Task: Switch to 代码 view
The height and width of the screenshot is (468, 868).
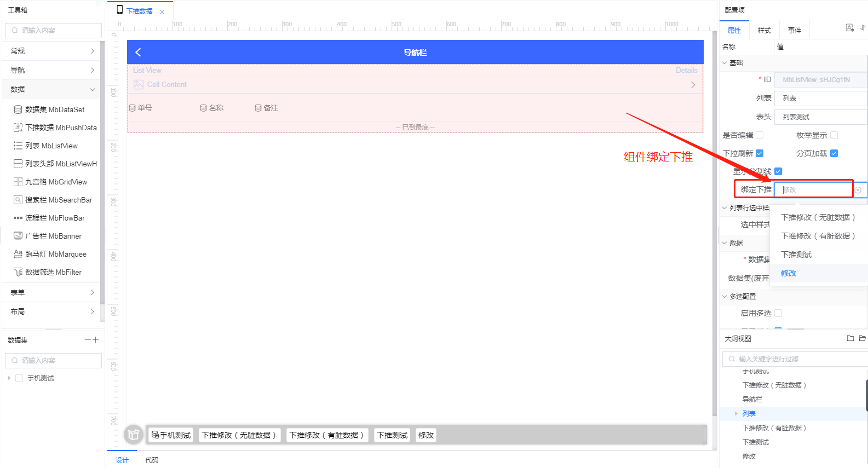Action: [152, 460]
